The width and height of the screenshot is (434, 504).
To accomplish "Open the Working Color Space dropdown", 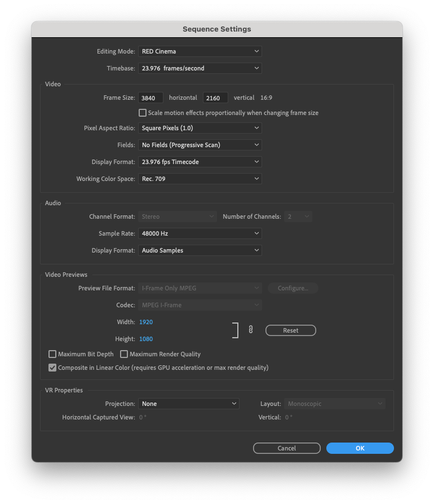I will click(200, 179).
